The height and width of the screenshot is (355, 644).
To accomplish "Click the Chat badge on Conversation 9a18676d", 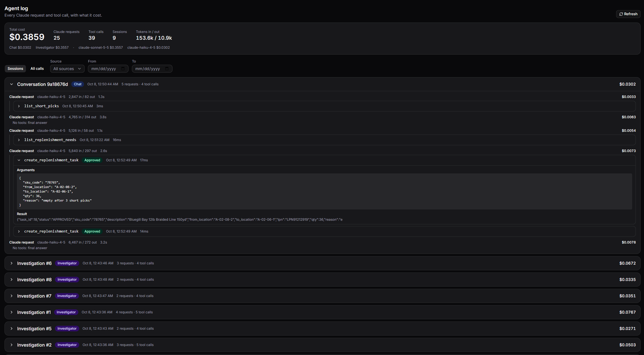I will click(78, 84).
